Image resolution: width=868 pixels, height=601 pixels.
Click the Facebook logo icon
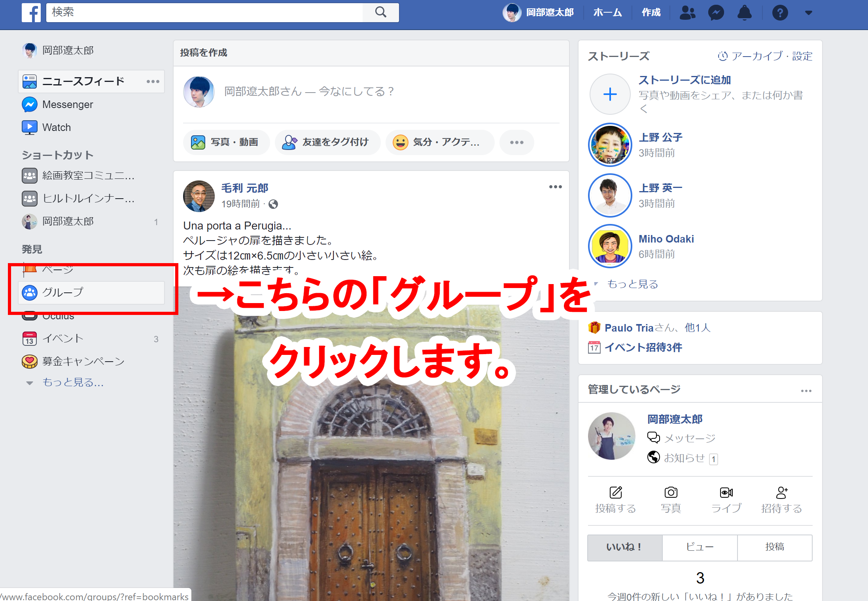[x=31, y=13]
